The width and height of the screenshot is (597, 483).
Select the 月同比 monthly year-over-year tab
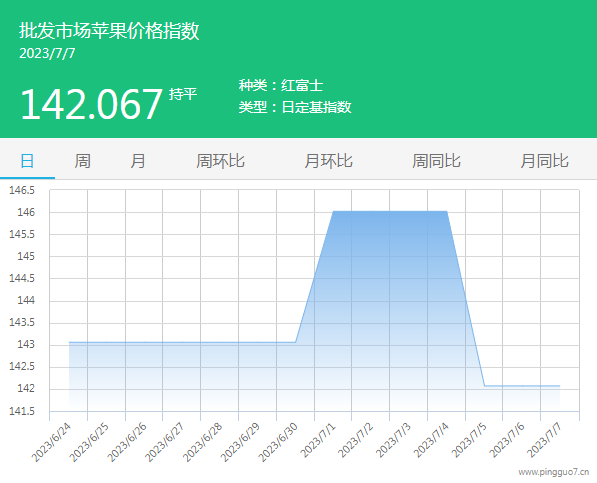544,161
